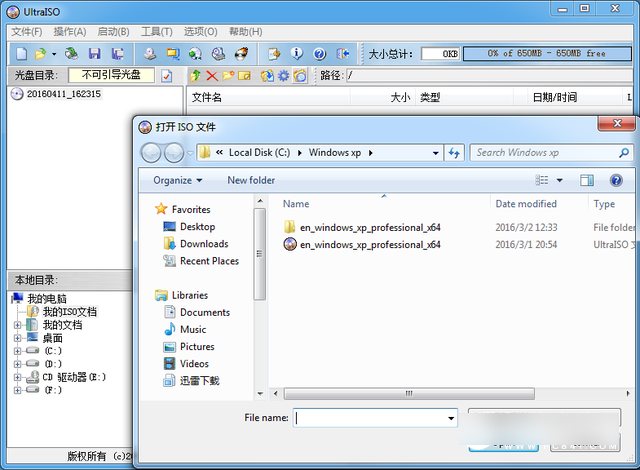
Task: Open the 文件(F) menu
Action: [27, 32]
